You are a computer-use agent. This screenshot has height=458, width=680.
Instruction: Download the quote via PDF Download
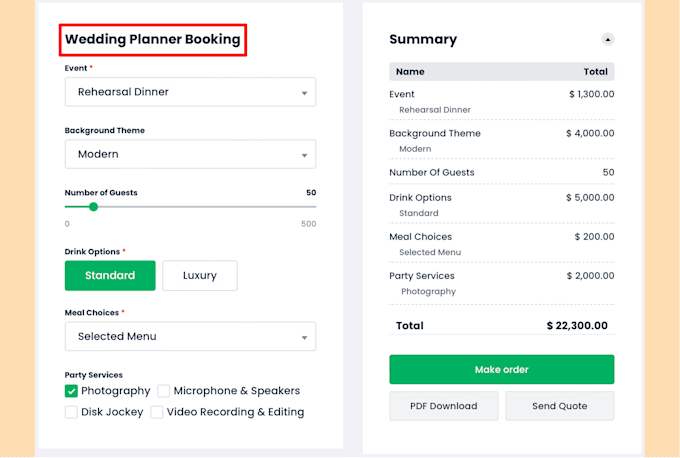click(x=444, y=406)
